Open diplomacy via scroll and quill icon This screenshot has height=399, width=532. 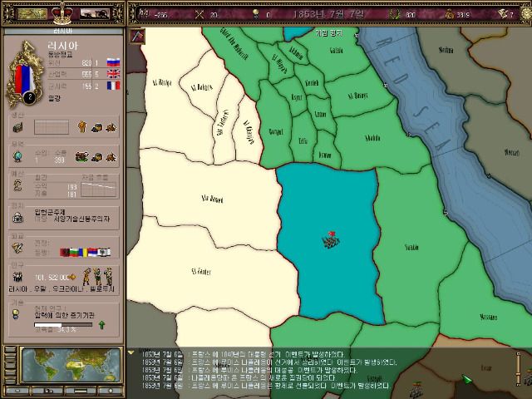click(17, 248)
